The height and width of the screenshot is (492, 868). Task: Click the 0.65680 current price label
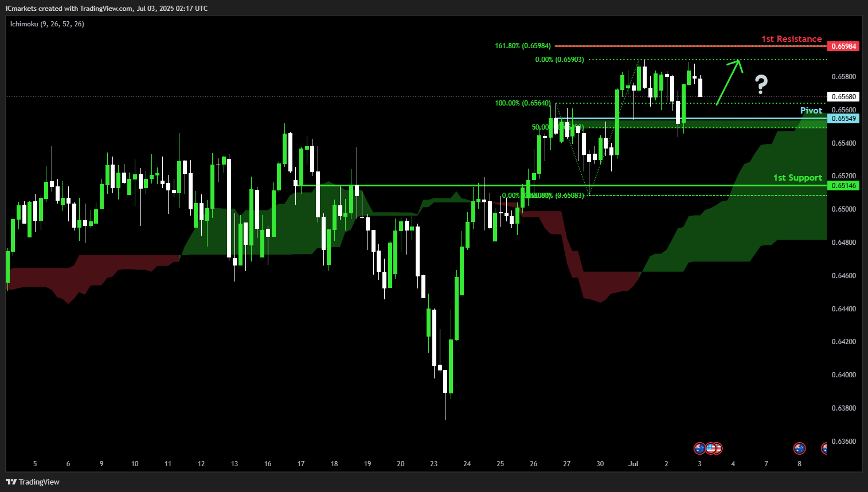[x=844, y=97]
